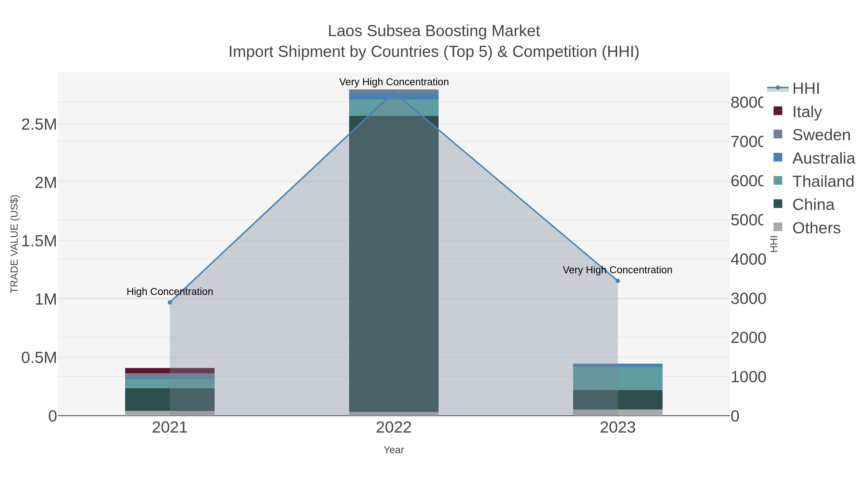
Task: Click the 'Laos Subsea Boosting Market' title
Action: 434,31
